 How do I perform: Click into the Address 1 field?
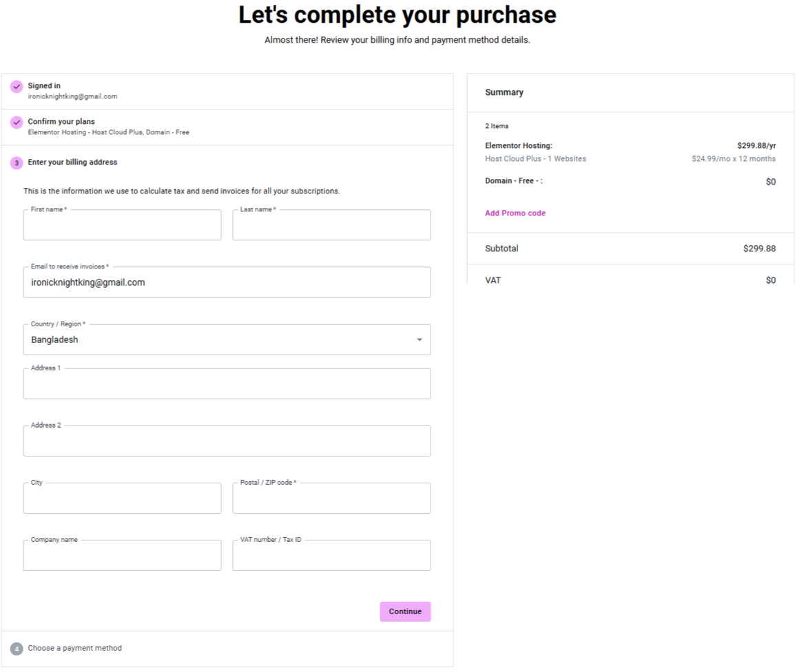227,384
